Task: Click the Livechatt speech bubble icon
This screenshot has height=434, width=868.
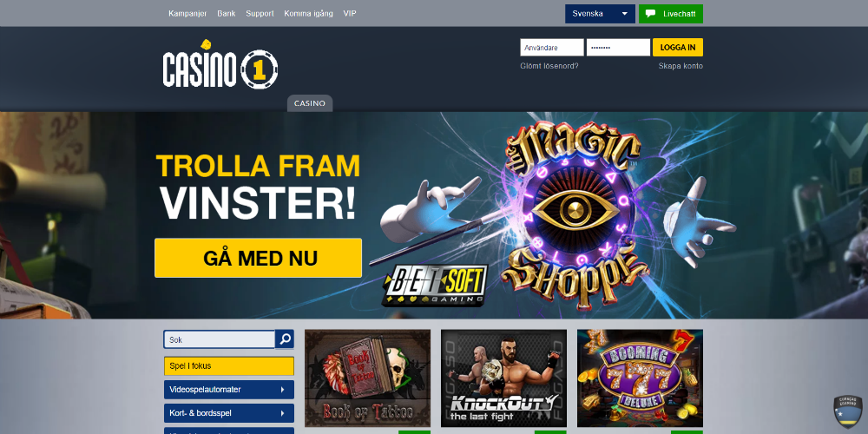Action: click(x=651, y=14)
